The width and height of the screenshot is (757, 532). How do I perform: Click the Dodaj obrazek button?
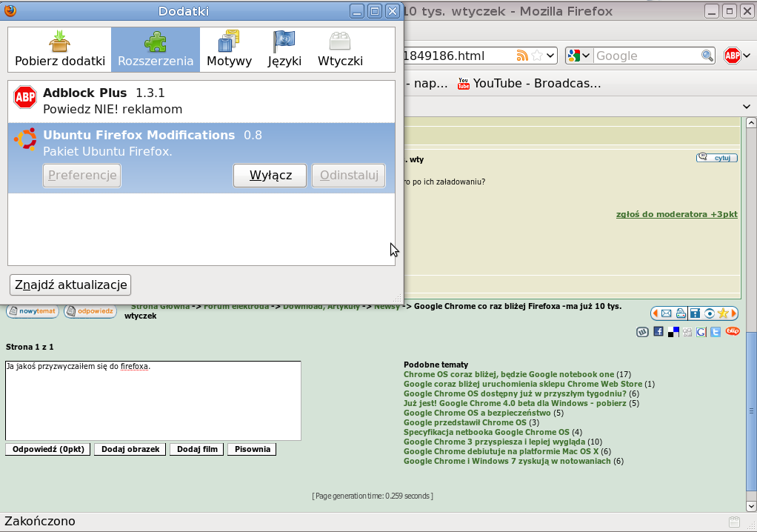pyautogui.click(x=130, y=450)
